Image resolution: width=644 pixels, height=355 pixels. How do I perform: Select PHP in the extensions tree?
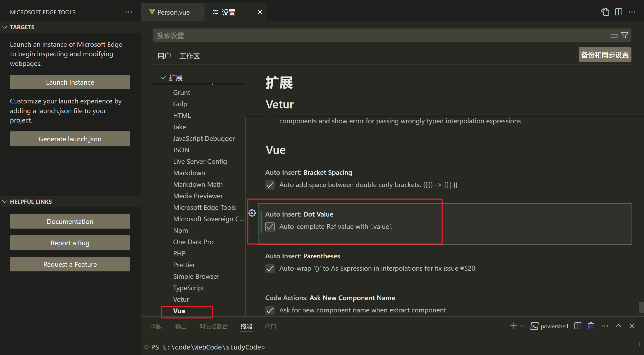(x=179, y=253)
